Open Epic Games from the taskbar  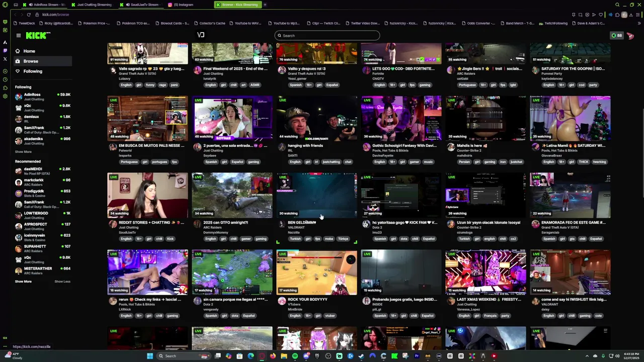coord(317,356)
